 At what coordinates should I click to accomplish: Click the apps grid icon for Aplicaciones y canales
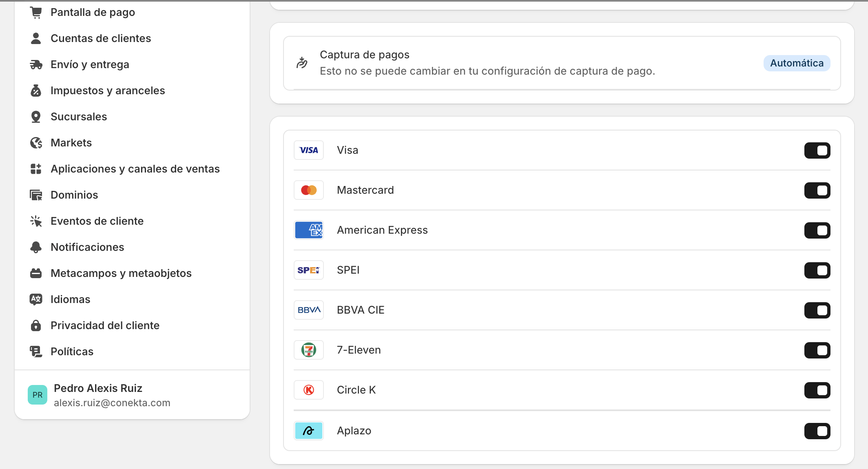click(36, 169)
